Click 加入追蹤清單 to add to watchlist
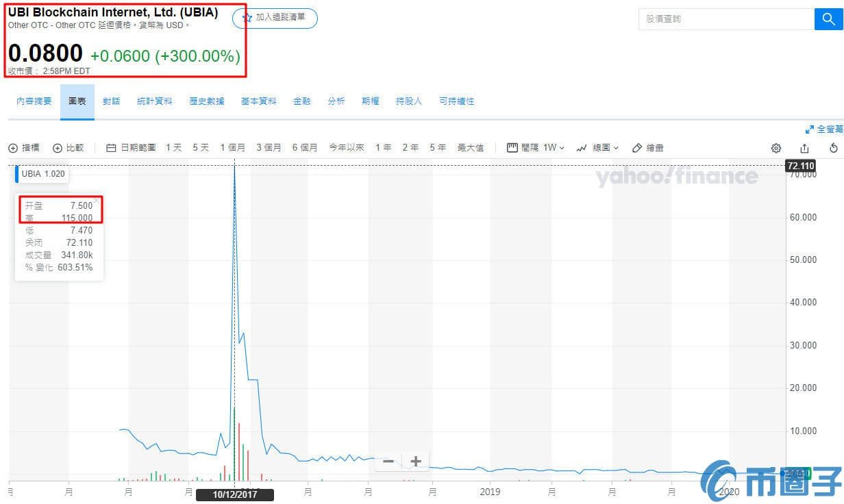844x504 pixels. point(274,18)
